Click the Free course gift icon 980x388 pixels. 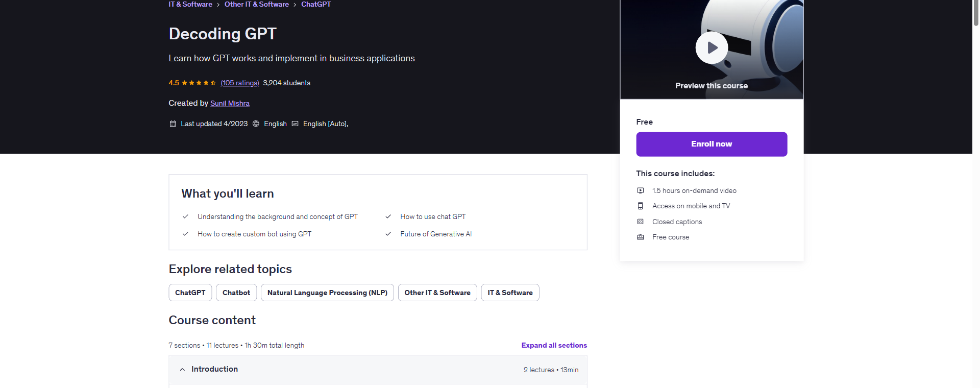pyautogui.click(x=640, y=237)
